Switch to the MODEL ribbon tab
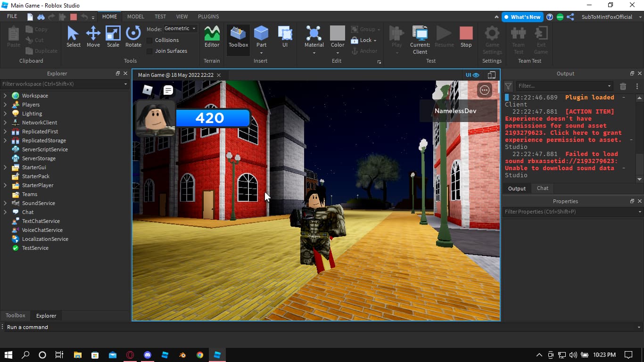Screen dimensions: 644x362 [x=135, y=16]
